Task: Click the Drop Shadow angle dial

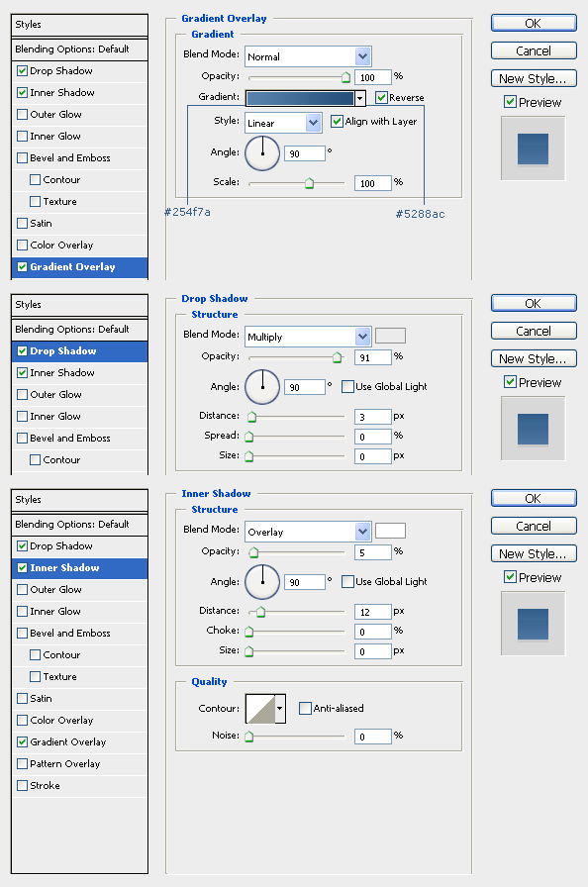Action: coord(262,387)
